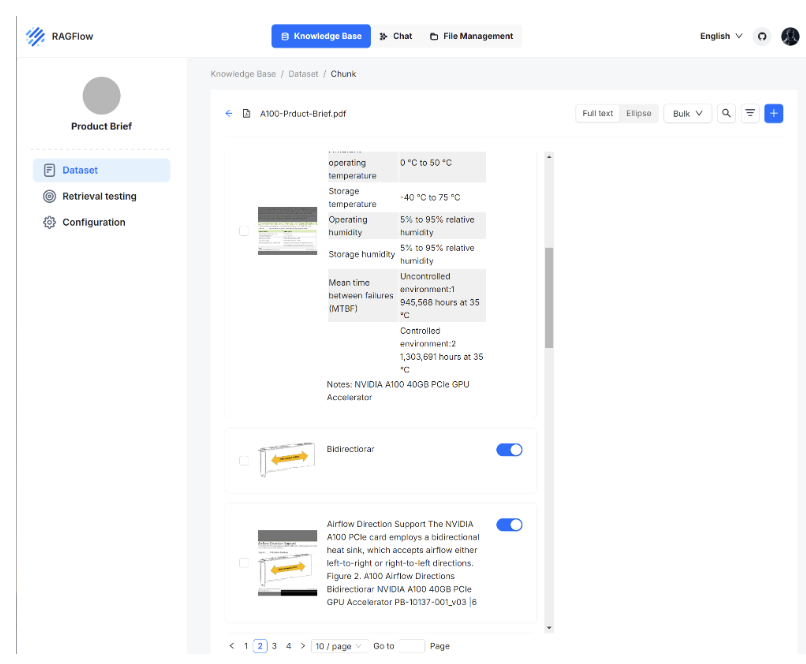The width and height of the screenshot is (806, 664).
Task: Open the Knowledge Base tab
Action: [x=321, y=36]
